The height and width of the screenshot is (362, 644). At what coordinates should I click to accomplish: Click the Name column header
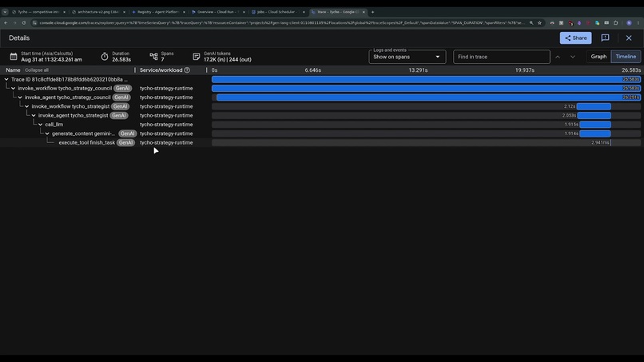click(13, 70)
